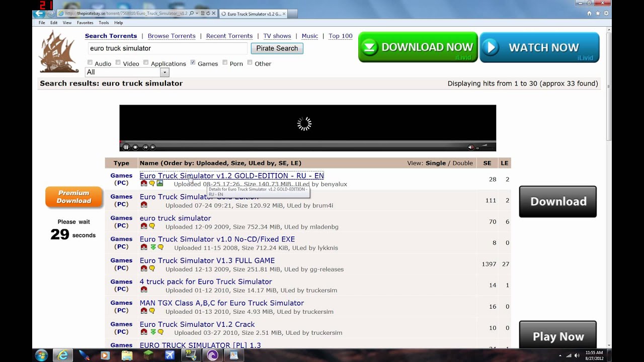Viewport: 644px width, 362px height.
Task: Check the Audio category checkbox
Action: tap(90, 63)
